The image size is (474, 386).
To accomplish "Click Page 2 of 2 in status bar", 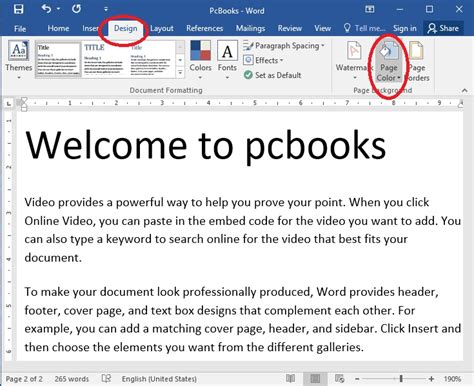I will tap(24, 379).
